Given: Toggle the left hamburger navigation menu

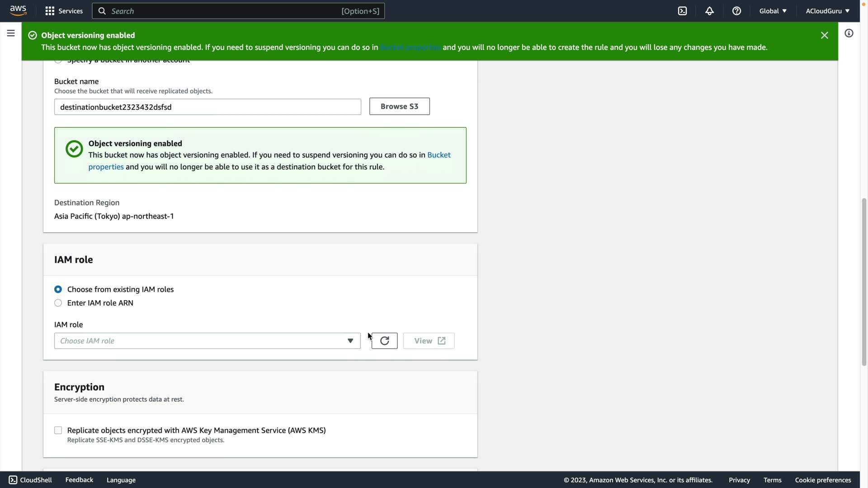Looking at the screenshot, I should tap(11, 33).
